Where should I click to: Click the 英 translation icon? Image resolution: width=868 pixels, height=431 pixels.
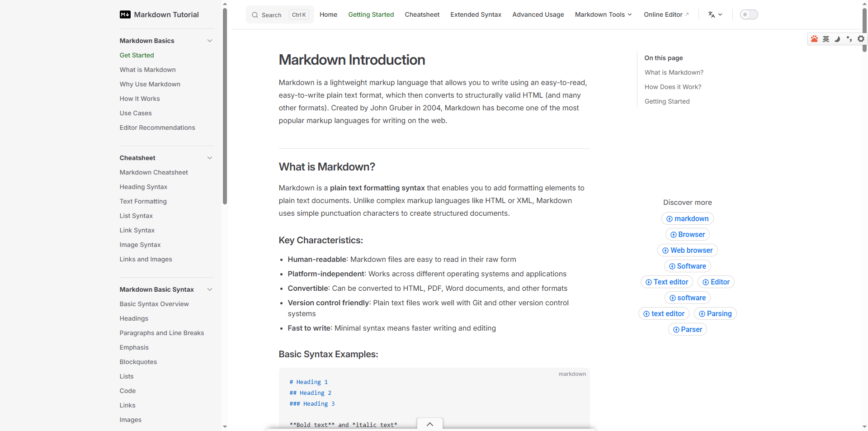pyautogui.click(x=826, y=39)
